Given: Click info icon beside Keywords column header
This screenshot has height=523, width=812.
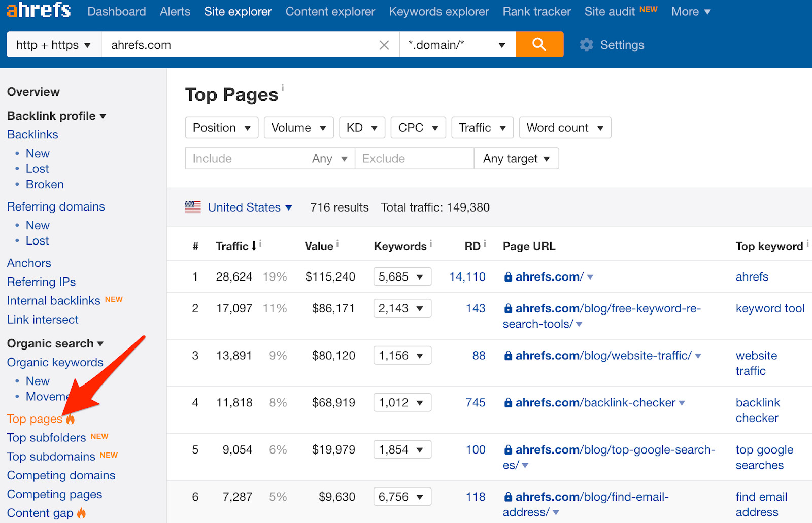Looking at the screenshot, I should (x=431, y=243).
